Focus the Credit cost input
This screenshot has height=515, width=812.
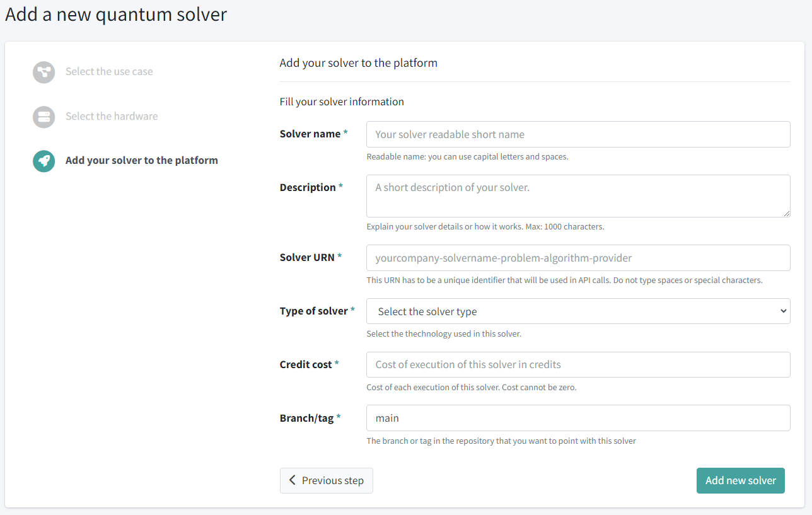coord(577,364)
